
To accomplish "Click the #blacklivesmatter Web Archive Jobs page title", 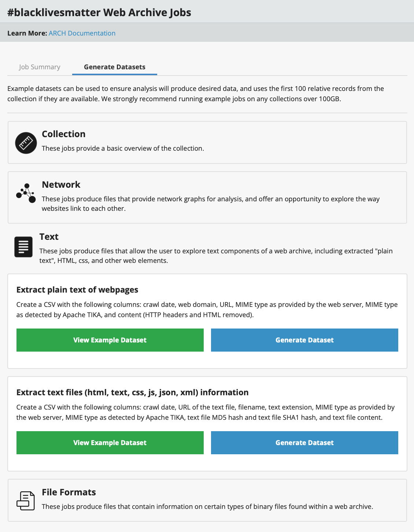I will tap(99, 12).
